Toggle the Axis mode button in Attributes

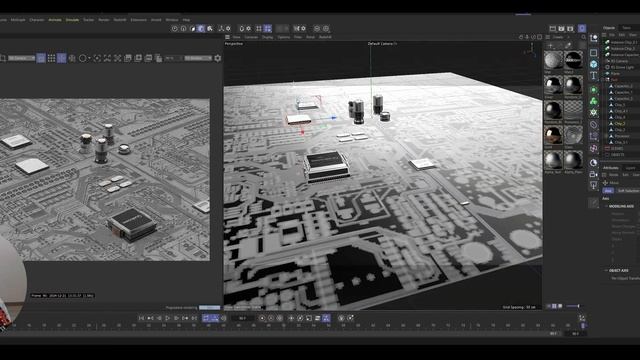608,191
